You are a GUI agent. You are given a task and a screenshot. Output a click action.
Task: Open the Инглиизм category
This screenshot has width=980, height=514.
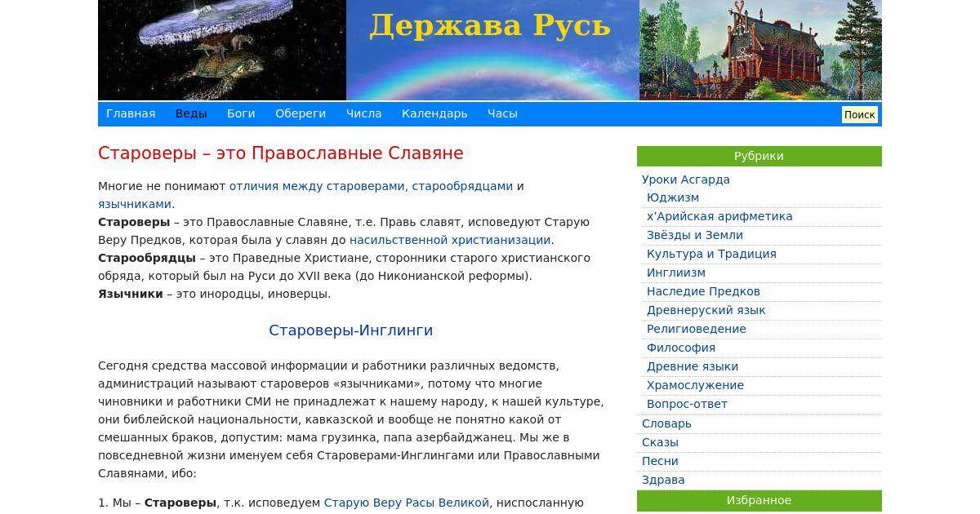676,273
